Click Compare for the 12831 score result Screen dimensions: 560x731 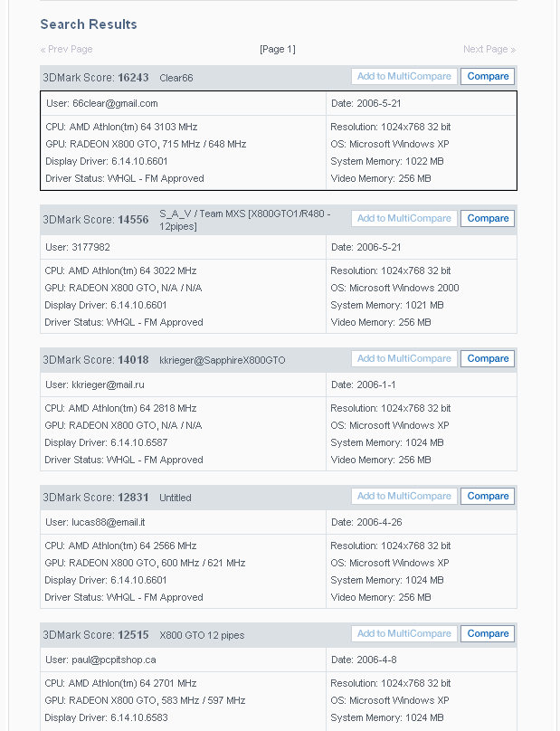pyautogui.click(x=488, y=497)
